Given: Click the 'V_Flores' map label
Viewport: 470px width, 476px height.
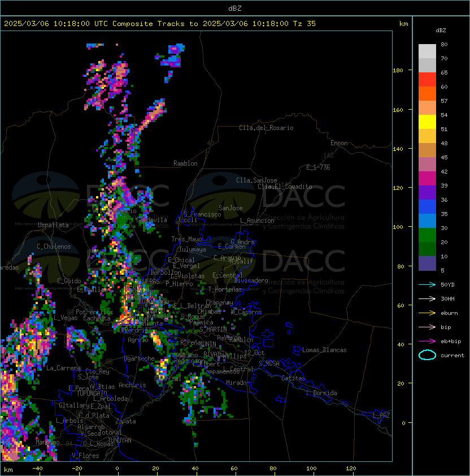Looking at the screenshot, I should tap(85, 456).
